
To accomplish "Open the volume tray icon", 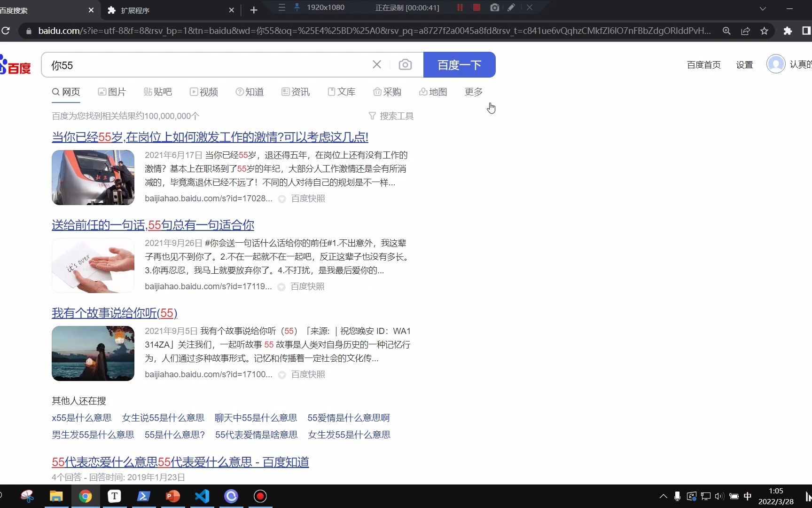I will coord(719,496).
